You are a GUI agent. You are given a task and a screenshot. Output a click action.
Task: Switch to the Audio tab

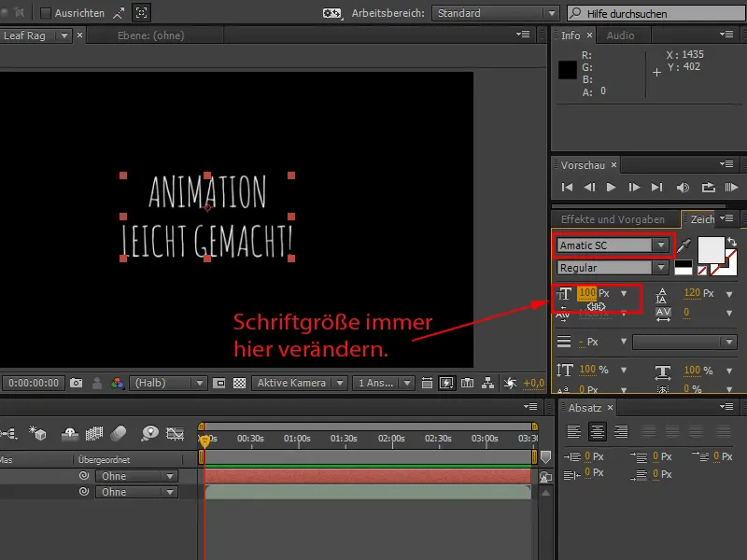coord(620,35)
